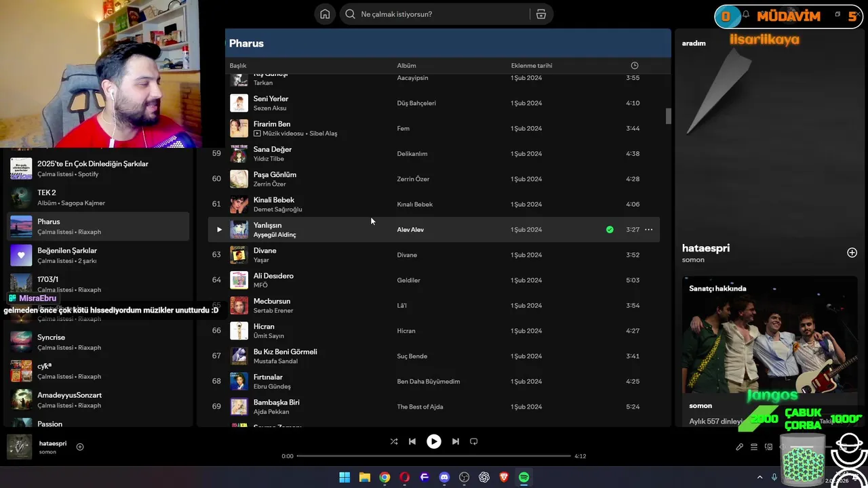The height and width of the screenshot is (488, 868).
Task: Open Alev Alev album link
Action: 410,230
